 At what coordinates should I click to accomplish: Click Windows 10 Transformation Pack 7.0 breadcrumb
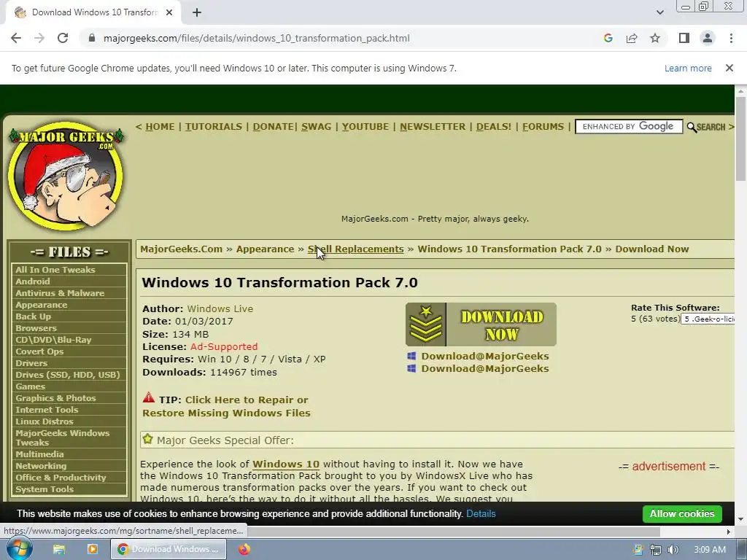click(509, 249)
